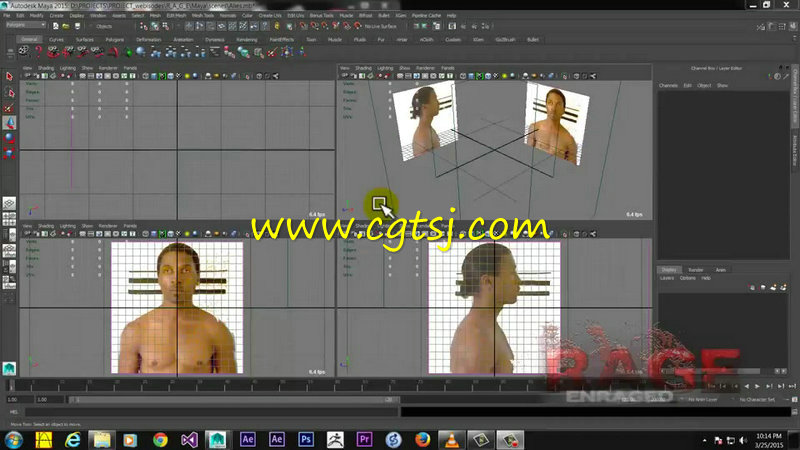The width and height of the screenshot is (800, 450).
Task: Click the Save Scene icon
Action: pos(77,26)
